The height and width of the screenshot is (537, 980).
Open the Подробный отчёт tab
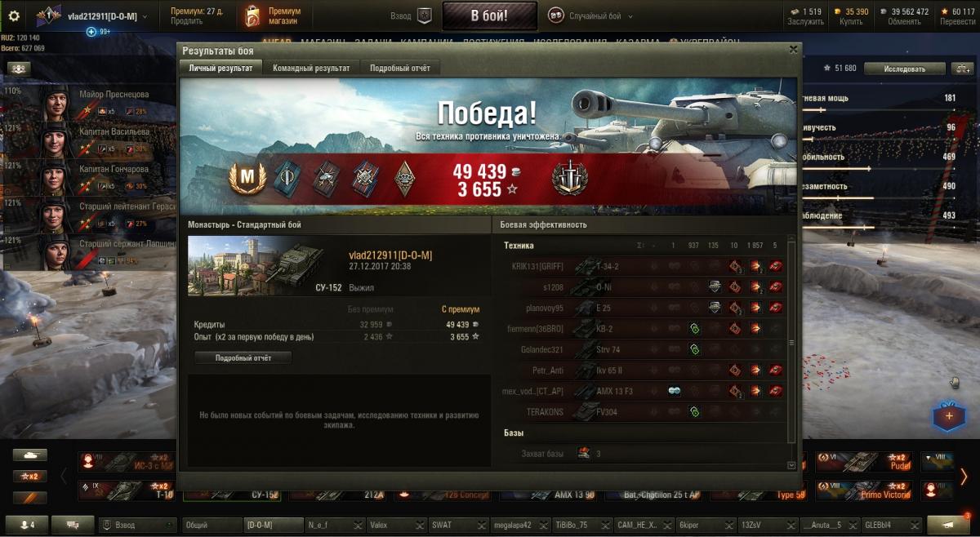pyautogui.click(x=400, y=69)
